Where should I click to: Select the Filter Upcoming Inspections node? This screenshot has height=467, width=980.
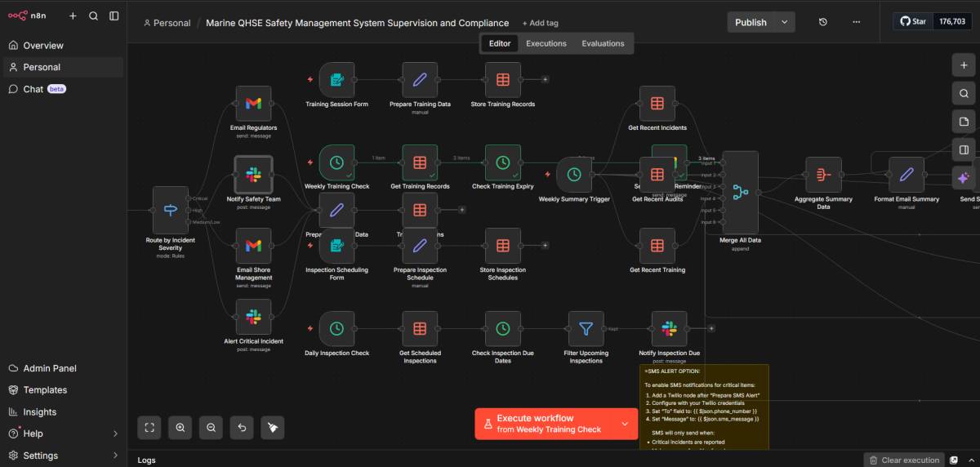tap(586, 329)
